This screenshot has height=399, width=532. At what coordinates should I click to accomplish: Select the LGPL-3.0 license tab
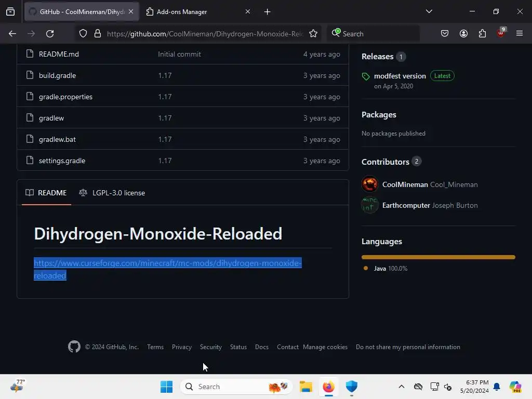coord(112,193)
